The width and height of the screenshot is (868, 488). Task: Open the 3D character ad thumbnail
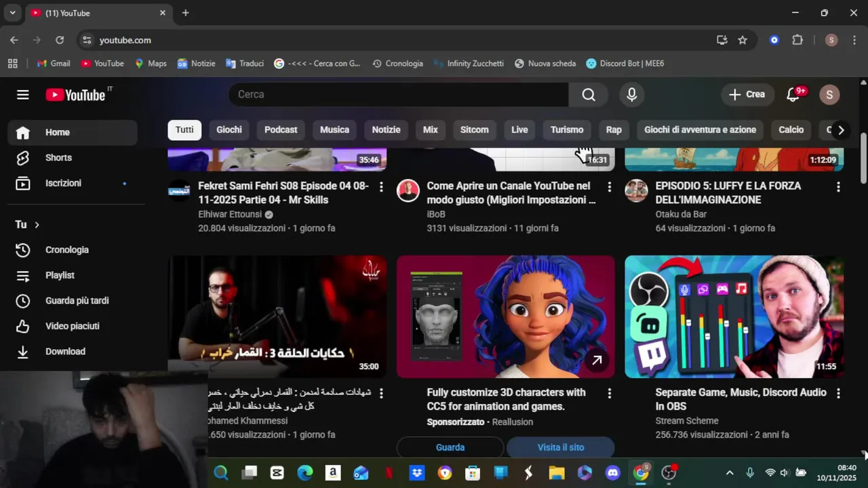[506, 317]
